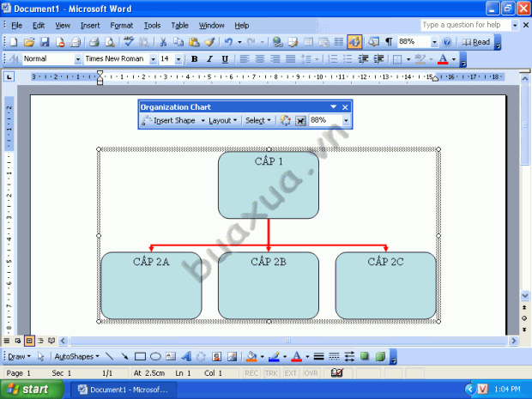Image resolution: width=532 pixels, height=399 pixels.
Task: Select the Format Painter brush icon
Action: point(209,42)
